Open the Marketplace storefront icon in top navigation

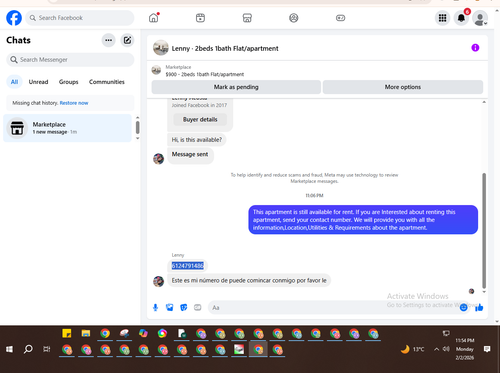click(247, 18)
